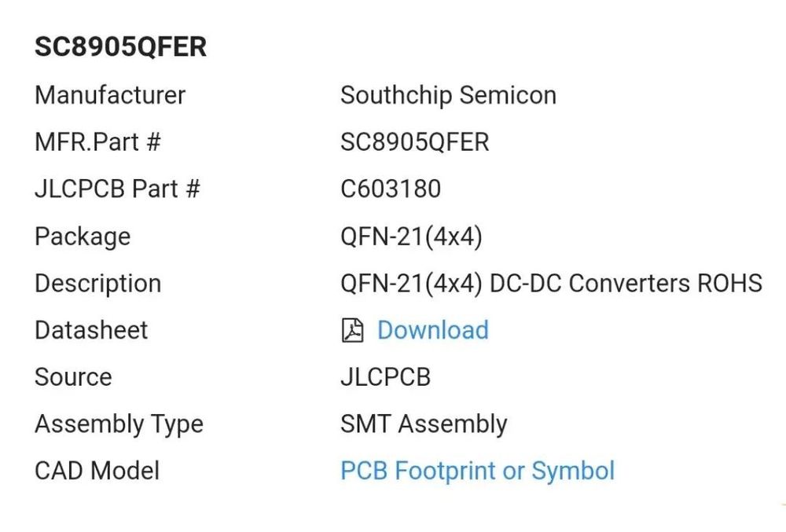Click the Package field label
The width and height of the screenshot is (786, 532).
coord(83,237)
